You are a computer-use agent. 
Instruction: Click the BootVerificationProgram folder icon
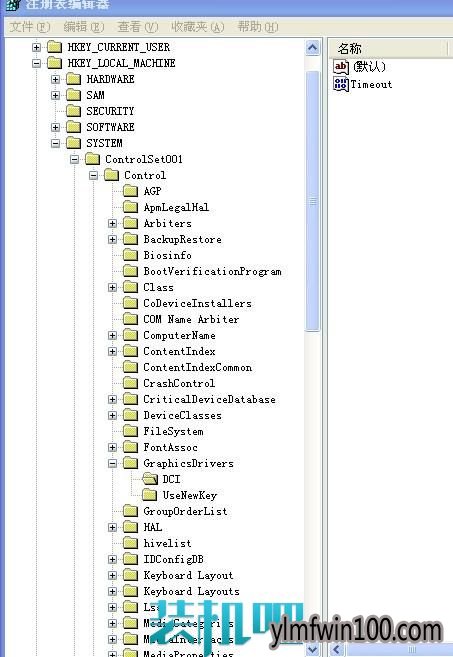(130, 271)
